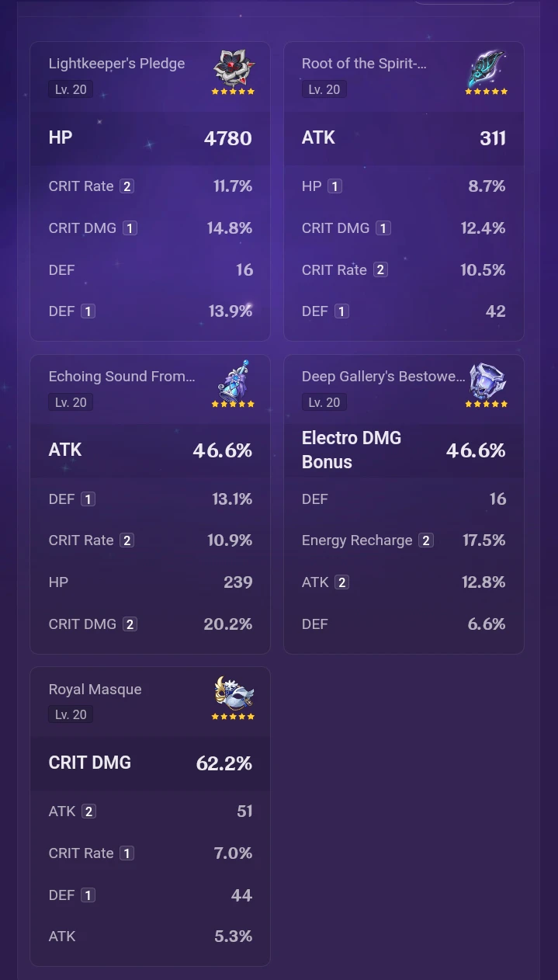Click the ATK 51 substat on Royal Masque

150,811
